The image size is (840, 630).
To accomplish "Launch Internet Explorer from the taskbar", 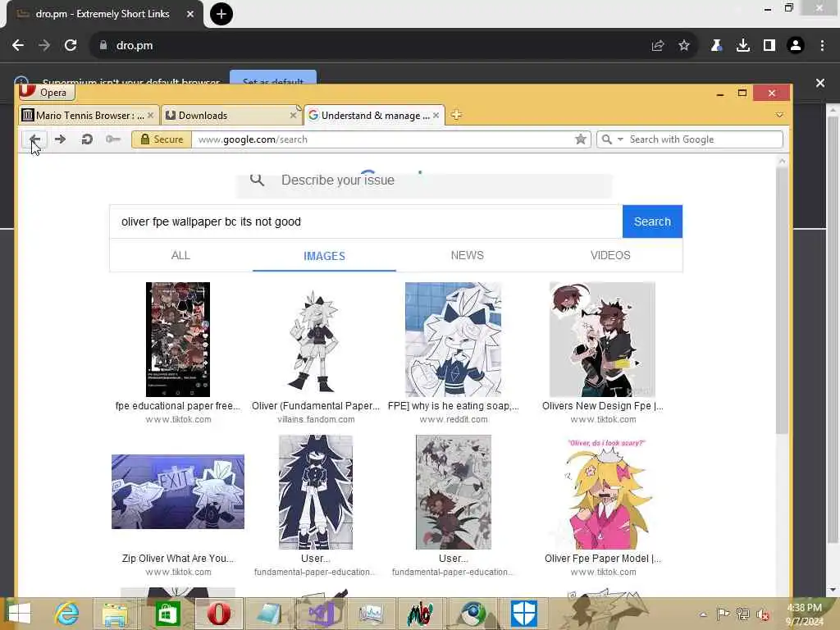I will pyautogui.click(x=67, y=614).
